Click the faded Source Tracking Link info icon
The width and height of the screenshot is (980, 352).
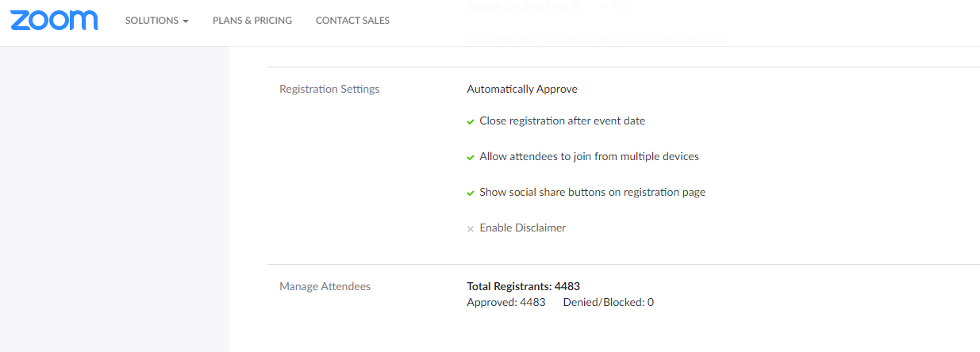click(x=576, y=6)
